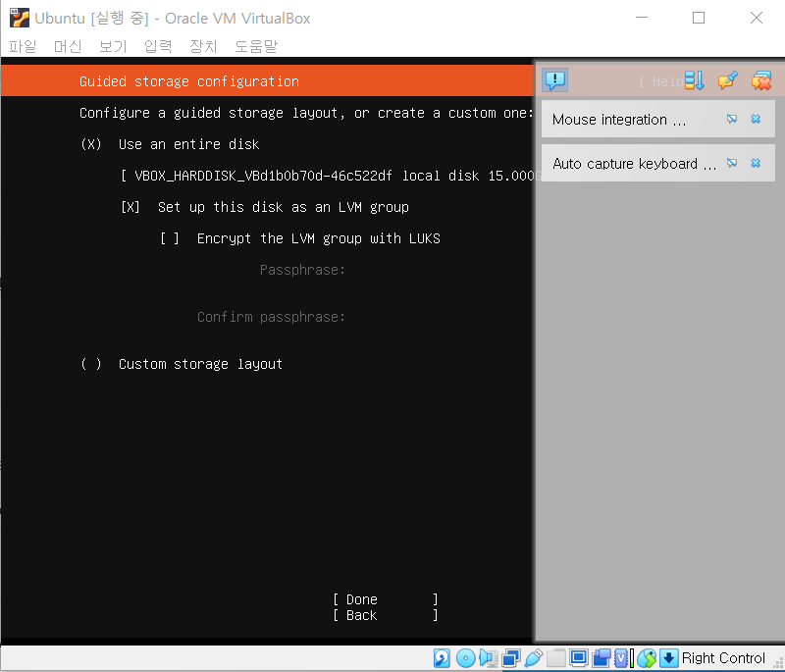Click the virtualization CPU chip status icon
Screen dimensions: 785x672
point(623,658)
